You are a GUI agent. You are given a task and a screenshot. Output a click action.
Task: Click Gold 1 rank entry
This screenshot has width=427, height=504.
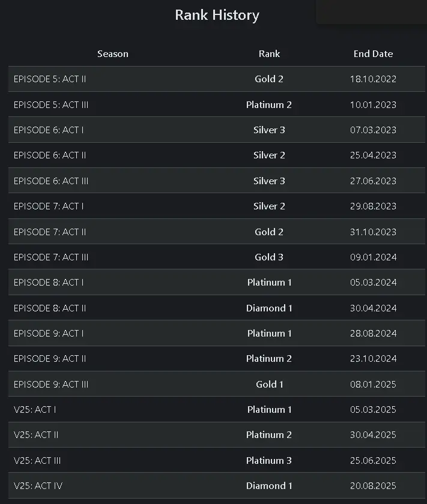point(269,385)
